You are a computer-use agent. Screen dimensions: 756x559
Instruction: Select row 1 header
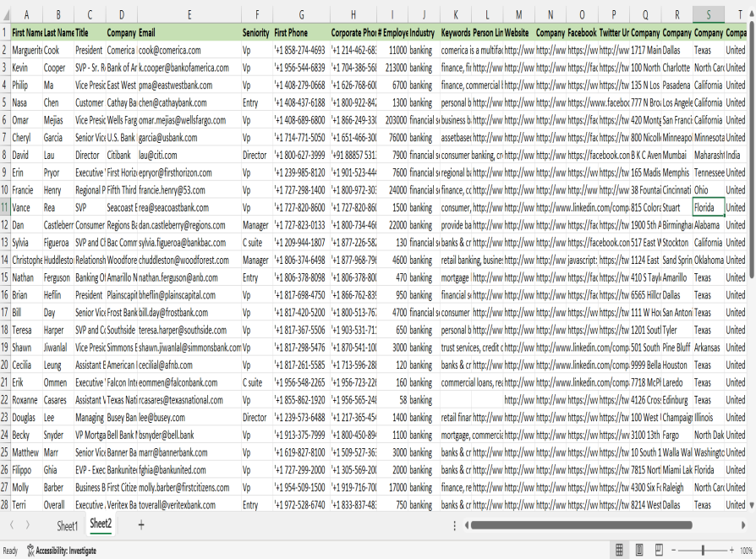(5, 33)
